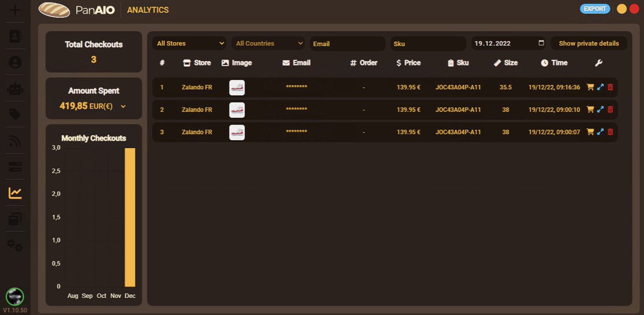The height and width of the screenshot is (315, 644).
Task: Click the Time column header
Action: [x=554, y=63]
